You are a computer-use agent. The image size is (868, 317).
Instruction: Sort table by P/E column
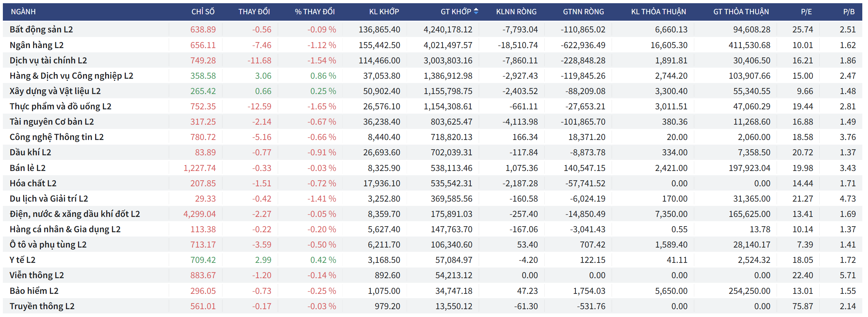click(x=806, y=12)
